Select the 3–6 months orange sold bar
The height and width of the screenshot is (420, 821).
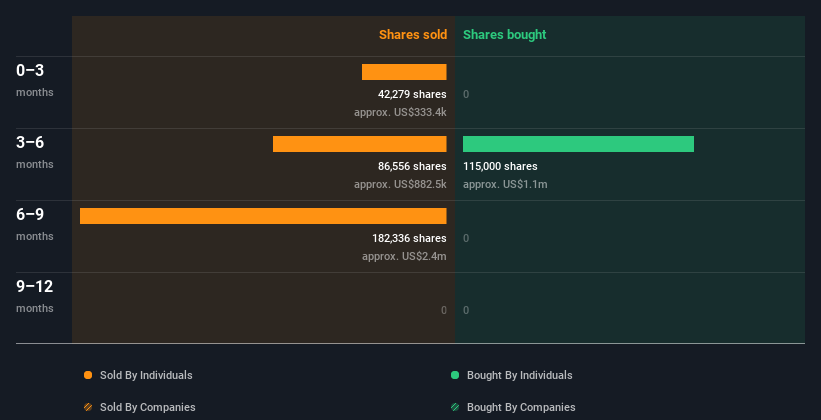[x=360, y=144]
